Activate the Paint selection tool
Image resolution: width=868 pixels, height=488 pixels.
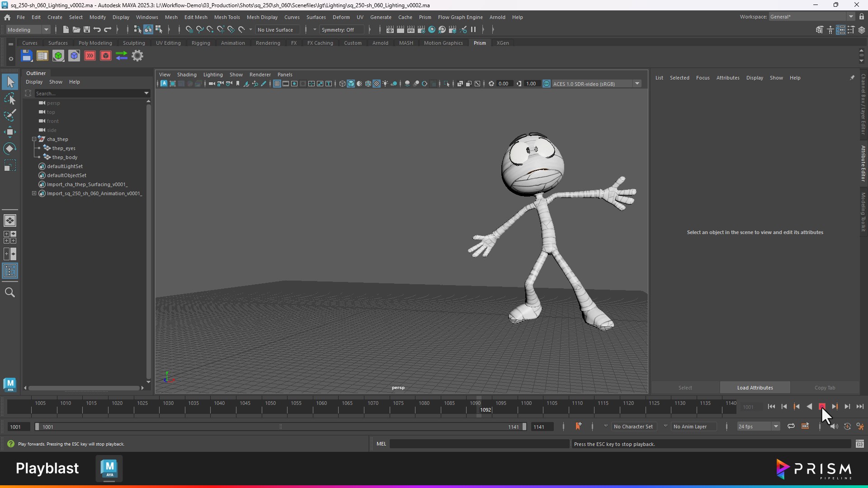point(10,116)
